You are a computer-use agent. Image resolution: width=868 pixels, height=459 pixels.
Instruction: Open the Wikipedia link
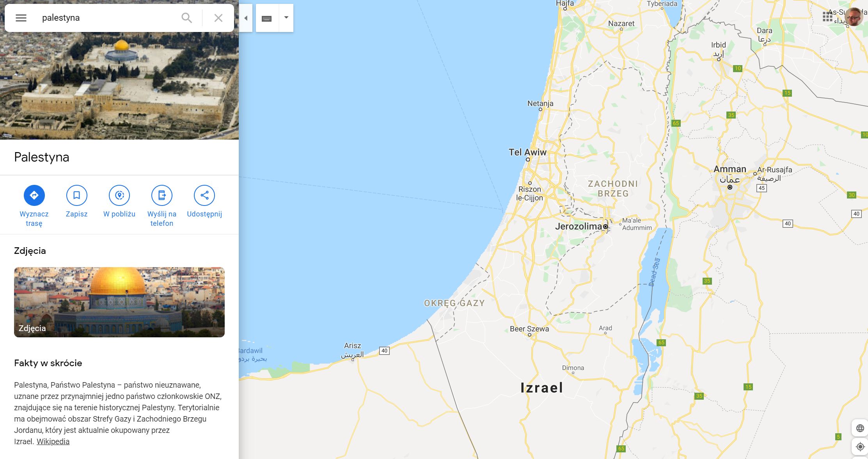coord(53,441)
